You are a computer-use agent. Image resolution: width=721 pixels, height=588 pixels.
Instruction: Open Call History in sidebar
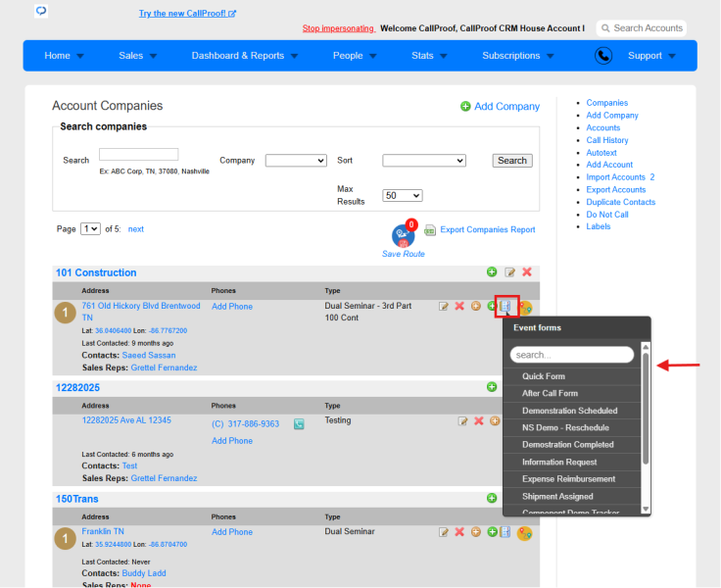pos(607,140)
